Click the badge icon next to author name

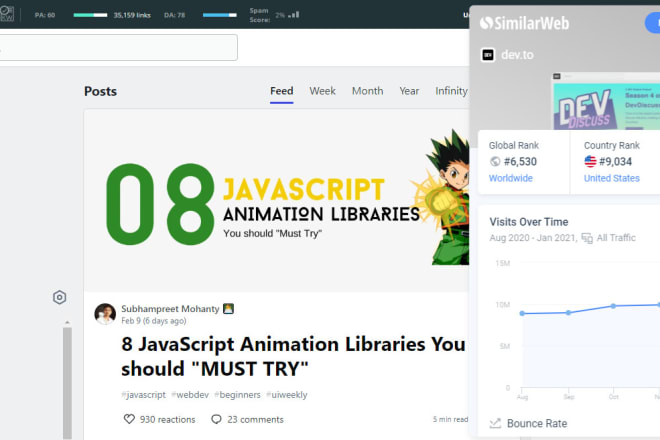(228, 309)
